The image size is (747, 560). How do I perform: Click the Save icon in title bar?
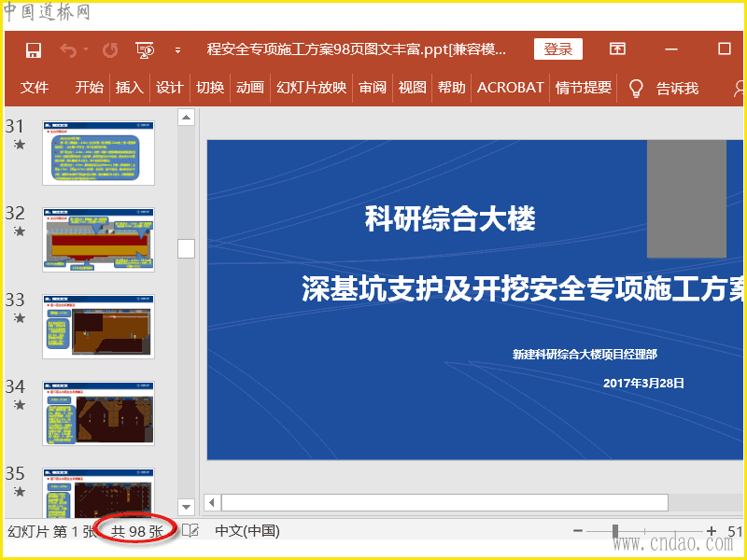[34, 49]
